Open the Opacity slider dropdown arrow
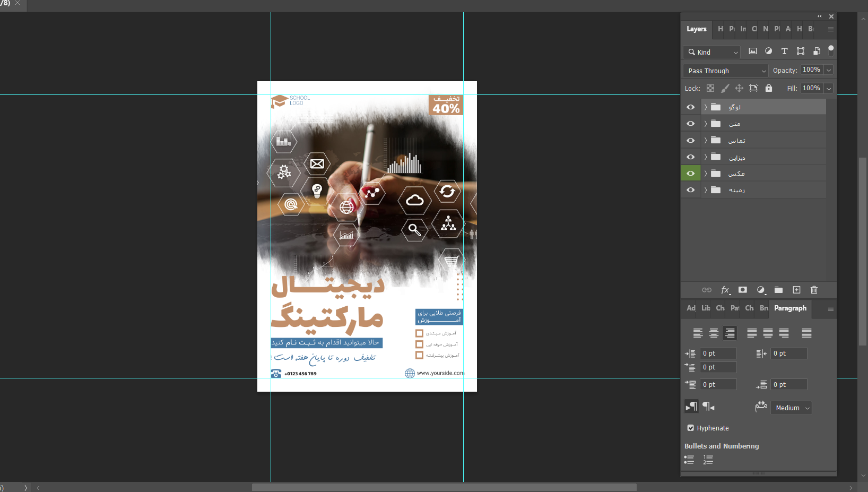This screenshot has height=492, width=868. click(x=829, y=70)
